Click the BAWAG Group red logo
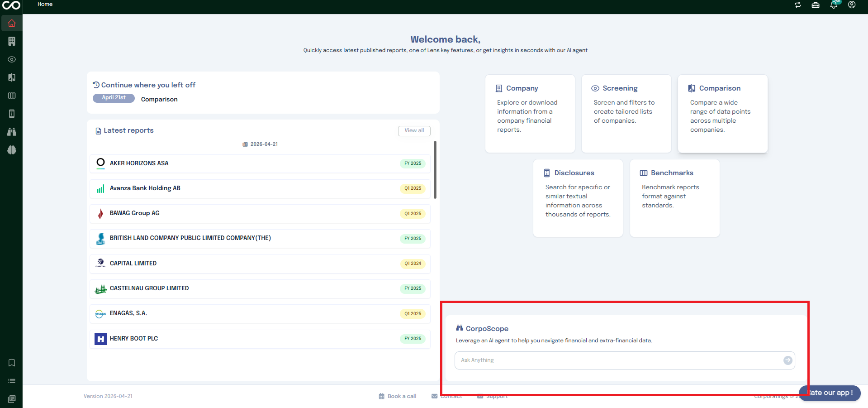This screenshot has height=408, width=868. click(x=100, y=213)
